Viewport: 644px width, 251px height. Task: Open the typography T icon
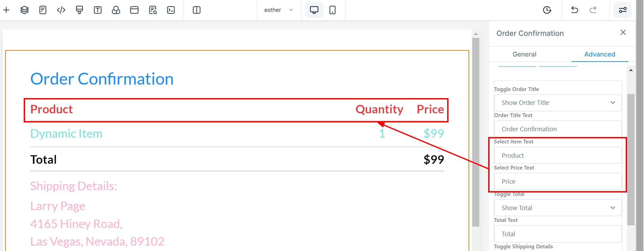pyautogui.click(x=98, y=10)
